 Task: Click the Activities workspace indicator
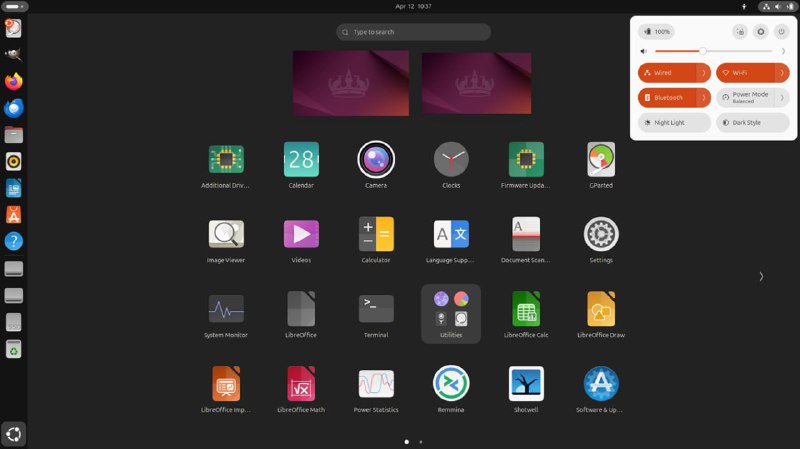(14, 7)
